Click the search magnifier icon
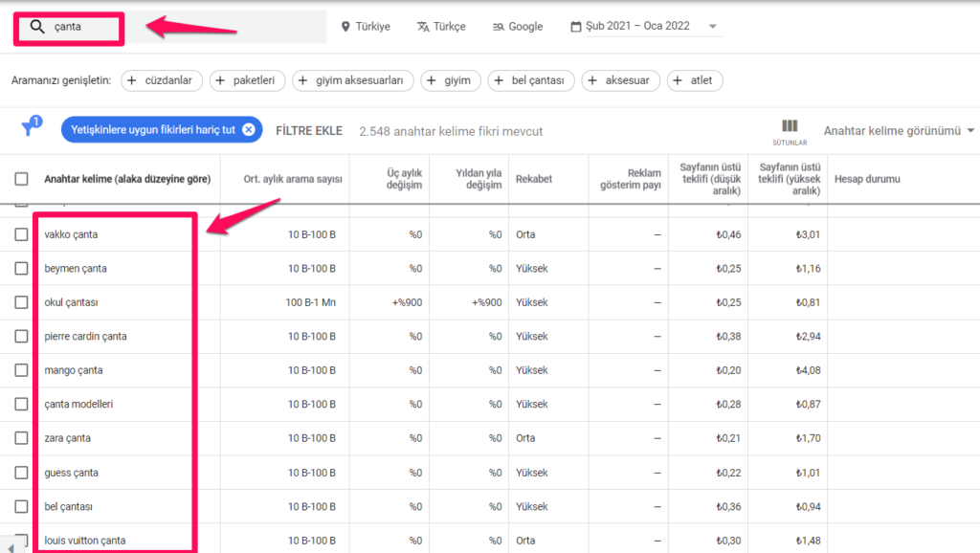The image size is (980, 553). [x=37, y=27]
